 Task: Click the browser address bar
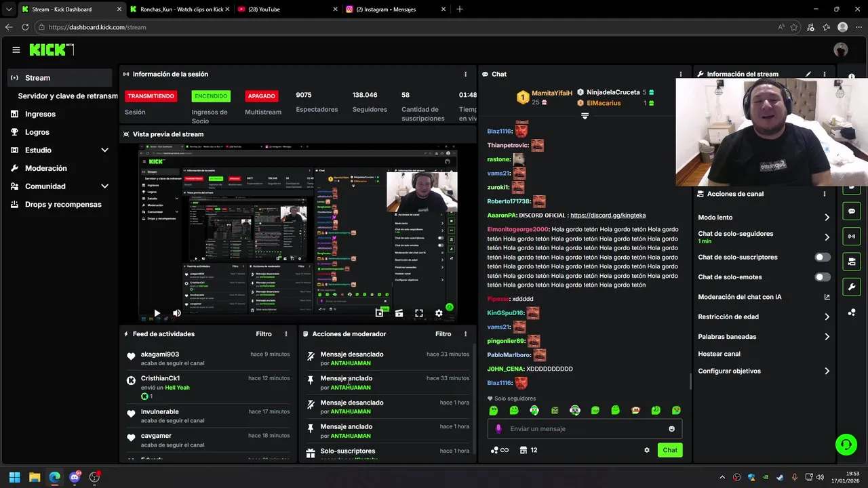(x=407, y=27)
